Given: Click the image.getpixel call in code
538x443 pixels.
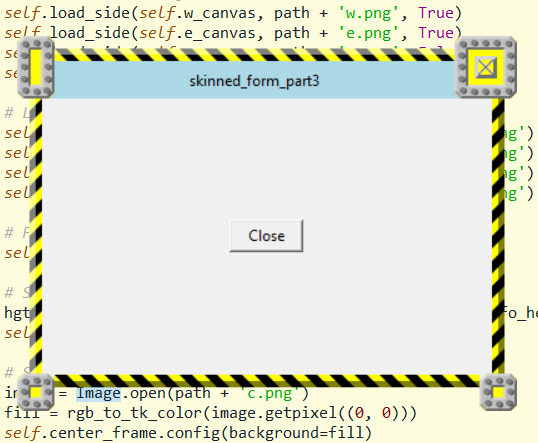Looking at the screenshot, I should tap(274, 413).
